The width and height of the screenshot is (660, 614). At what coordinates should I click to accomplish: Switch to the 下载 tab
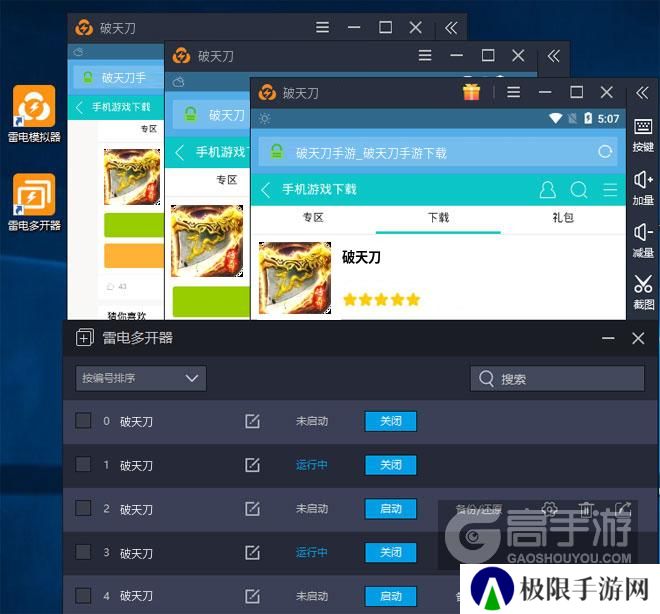(x=438, y=218)
